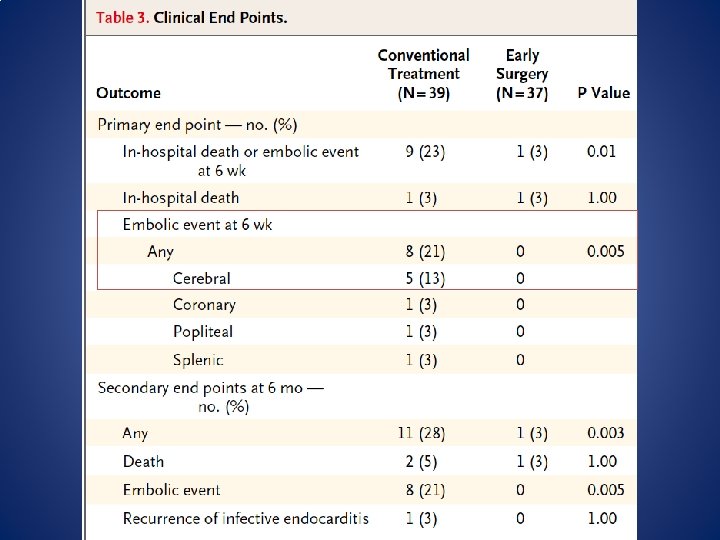Select the 'Embolic event at 6 wk' row label
The height and width of the screenshot is (540, 720).
point(197,225)
